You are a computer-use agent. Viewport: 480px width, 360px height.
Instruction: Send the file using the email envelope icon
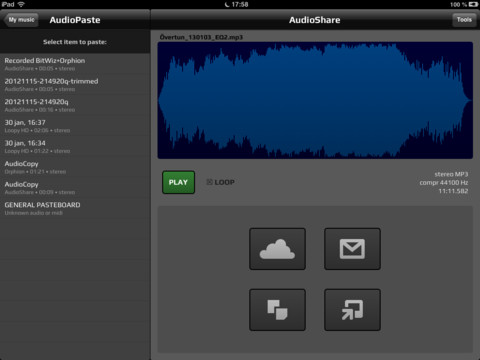(352, 249)
